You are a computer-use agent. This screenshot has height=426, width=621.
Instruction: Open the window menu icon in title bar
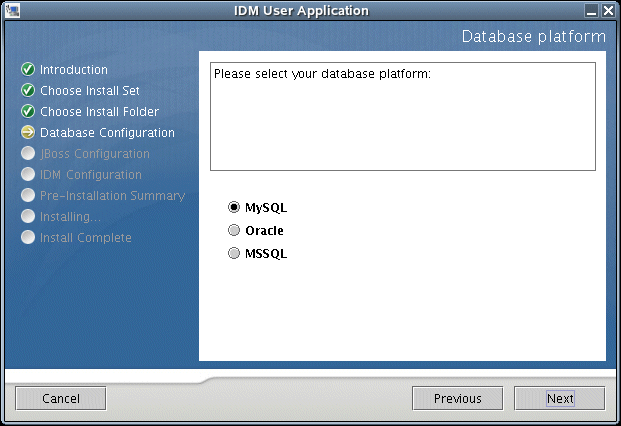[x=10, y=10]
